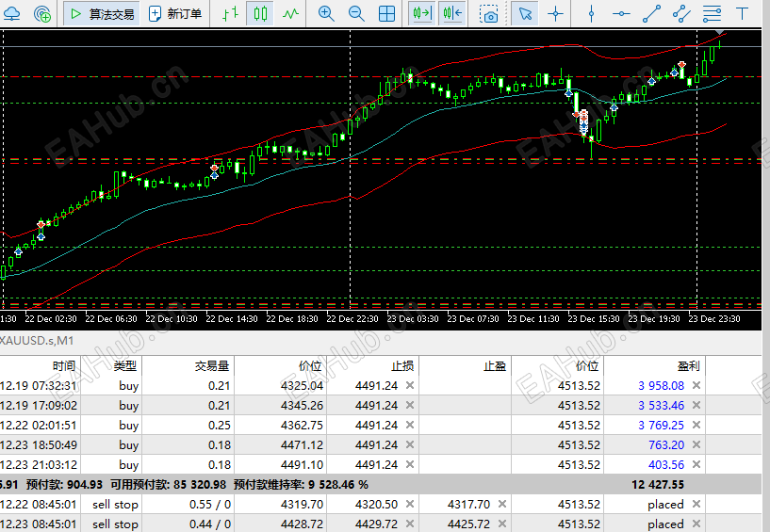Close the buy position with profit 3 769.25
The width and height of the screenshot is (770, 532).
(x=696, y=425)
